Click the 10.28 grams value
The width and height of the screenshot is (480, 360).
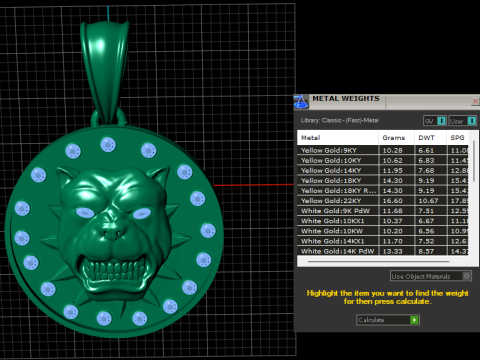pyautogui.click(x=393, y=150)
